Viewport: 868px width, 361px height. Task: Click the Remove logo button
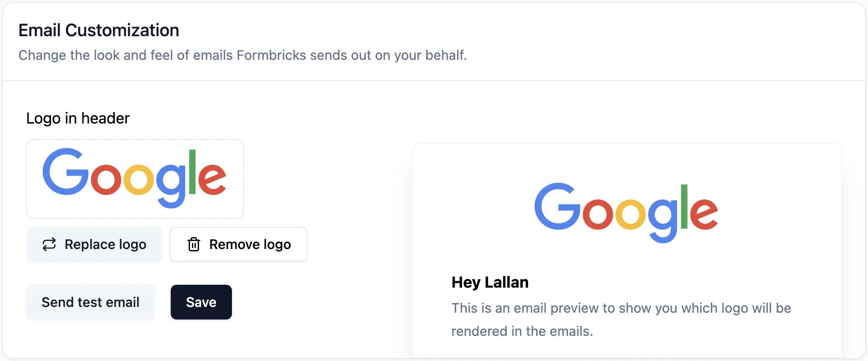coord(239,245)
